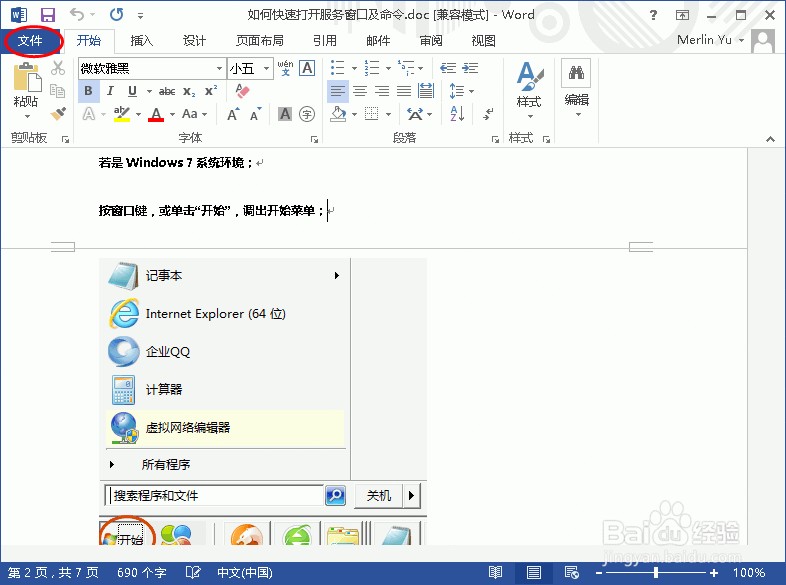Click the character border A icon

point(307,68)
